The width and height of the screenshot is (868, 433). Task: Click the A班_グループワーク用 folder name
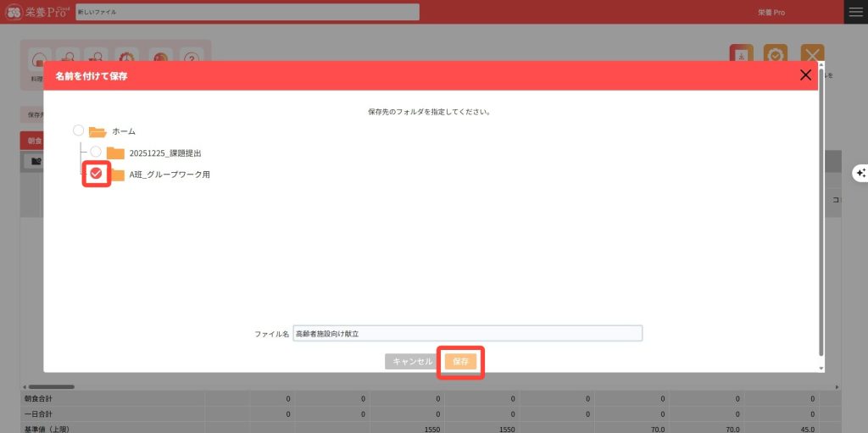[x=170, y=175]
